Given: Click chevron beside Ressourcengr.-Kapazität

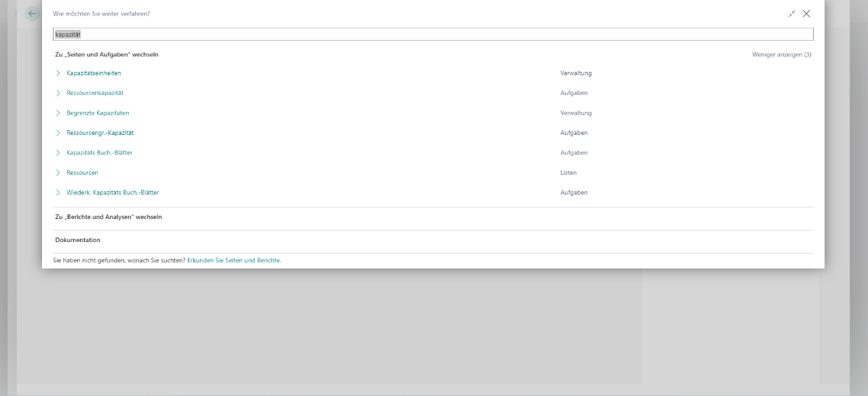Looking at the screenshot, I should tap(58, 133).
